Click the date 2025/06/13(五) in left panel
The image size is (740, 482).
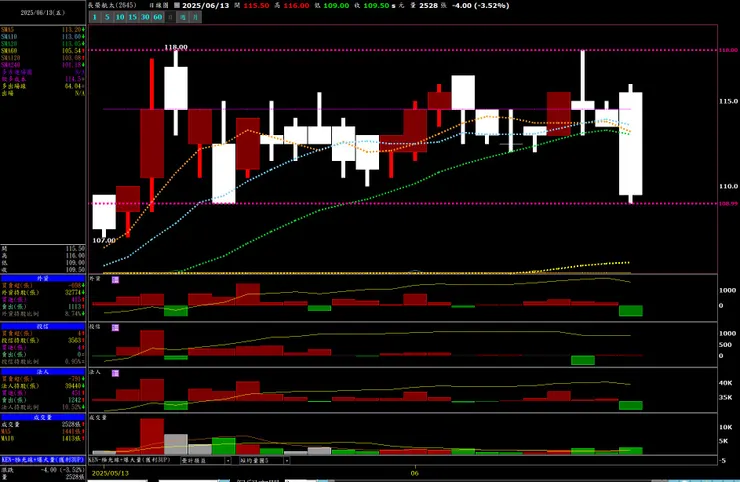tap(43, 13)
